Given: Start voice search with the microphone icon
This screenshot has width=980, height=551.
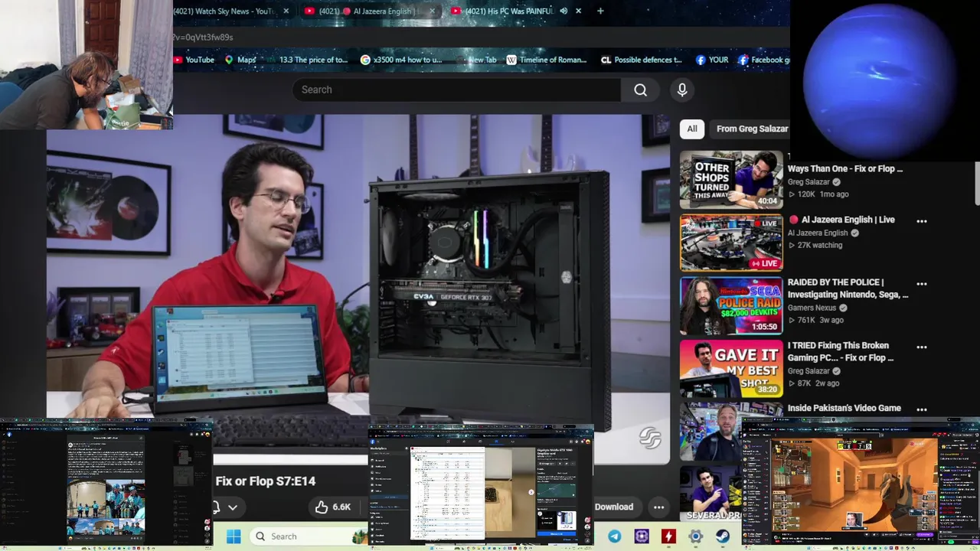Looking at the screenshot, I should tap(682, 90).
